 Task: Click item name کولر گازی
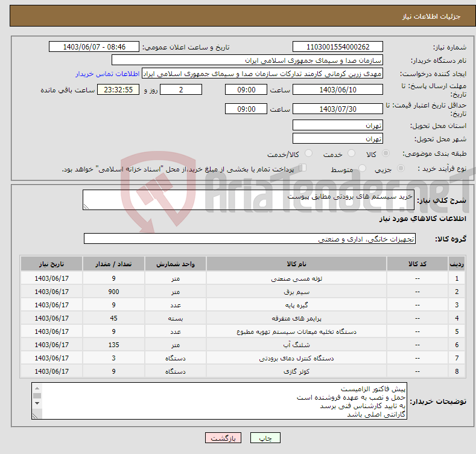(x=296, y=371)
